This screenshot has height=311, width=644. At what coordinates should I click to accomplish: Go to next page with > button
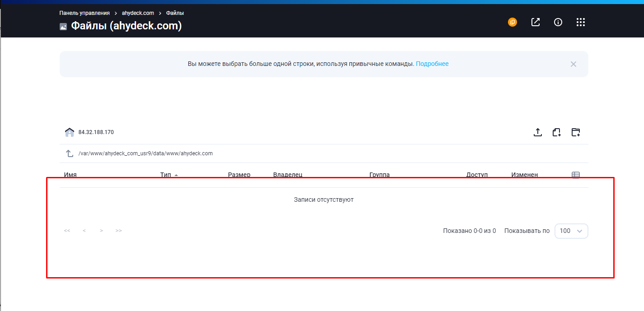tap(102, 231)
